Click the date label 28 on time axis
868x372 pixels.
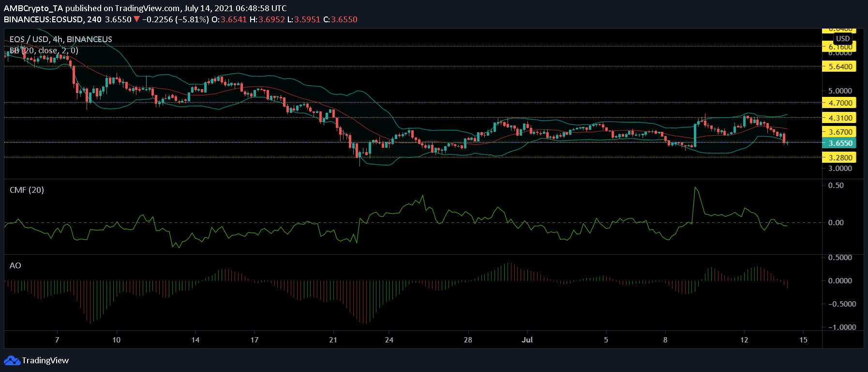pos(468,340)
